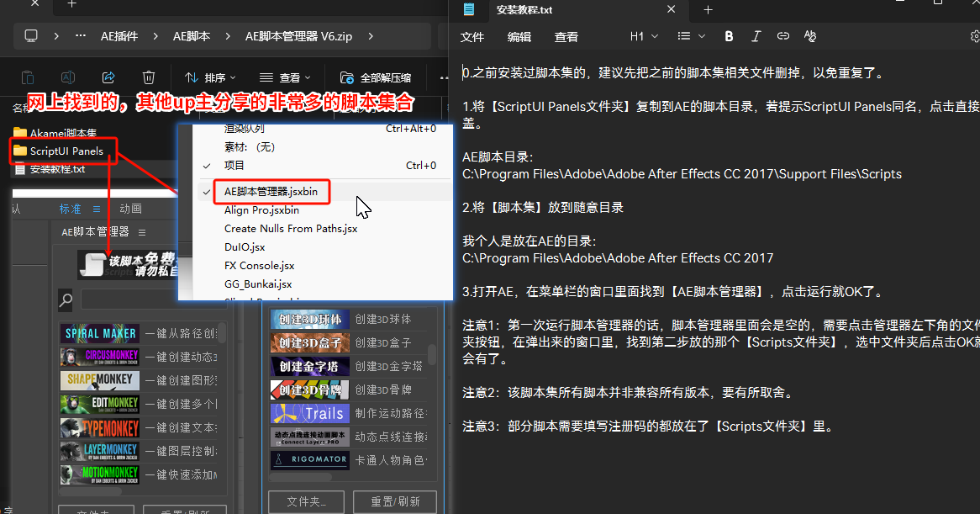Add a new Notepad tab
Image resolution: width=980 pixels, height=514 pixels.
coord(708,10)
